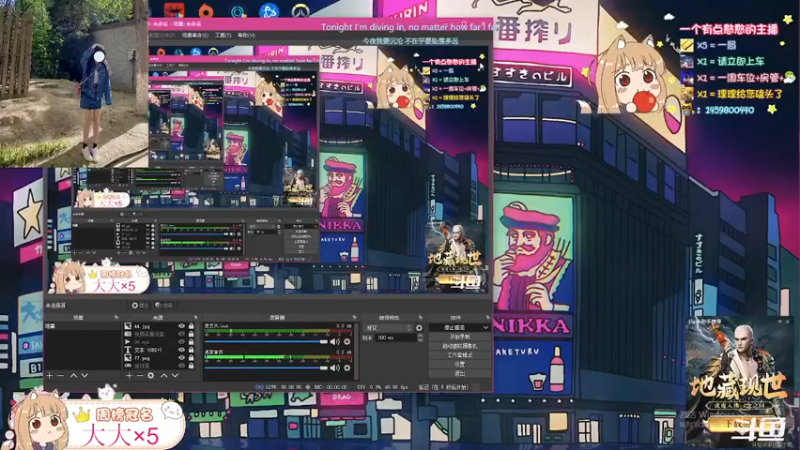Open the arrow beside 停止推流
The height and width of the screenshot is (450, 800).
click(485, 328)
